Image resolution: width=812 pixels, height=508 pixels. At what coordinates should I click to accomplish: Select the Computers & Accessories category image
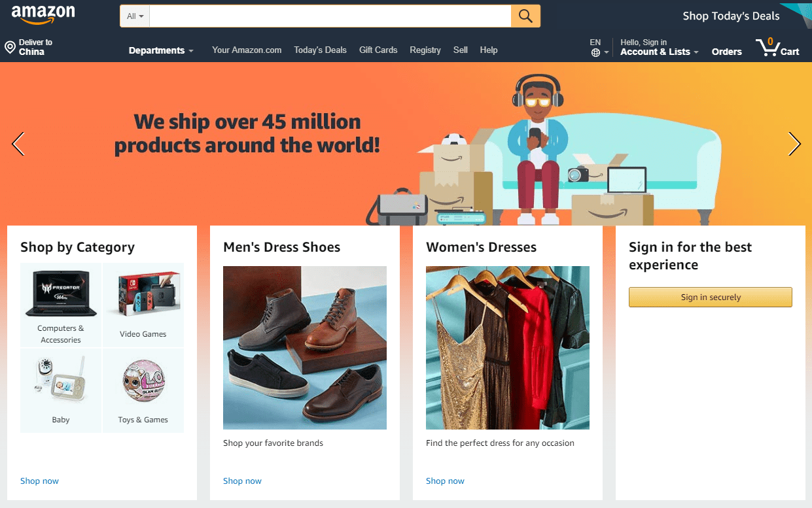(61, 293)
